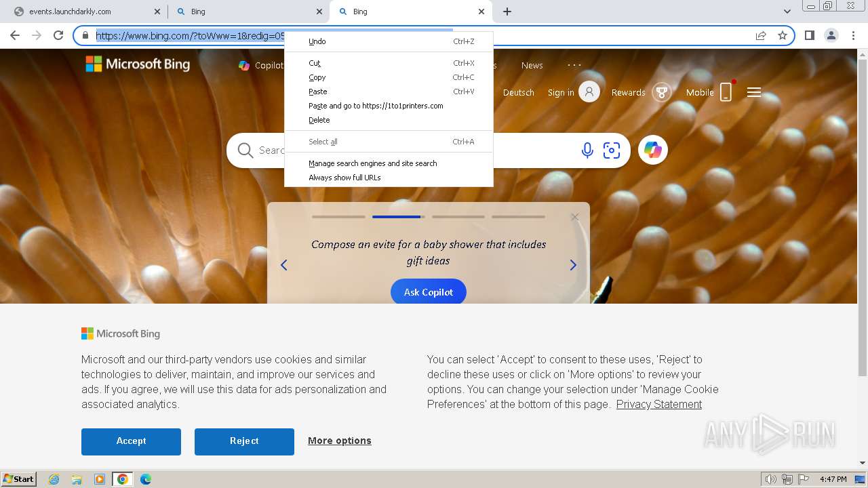Click the browser Forward arrow
This screenshot has height=488, width=868.
point(37,35)
